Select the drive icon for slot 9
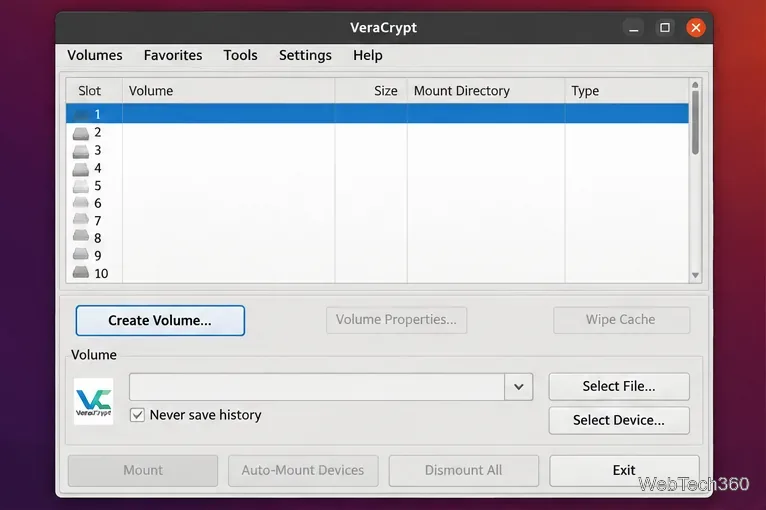The height and width of the screenshot is (510, 766). 81,254
